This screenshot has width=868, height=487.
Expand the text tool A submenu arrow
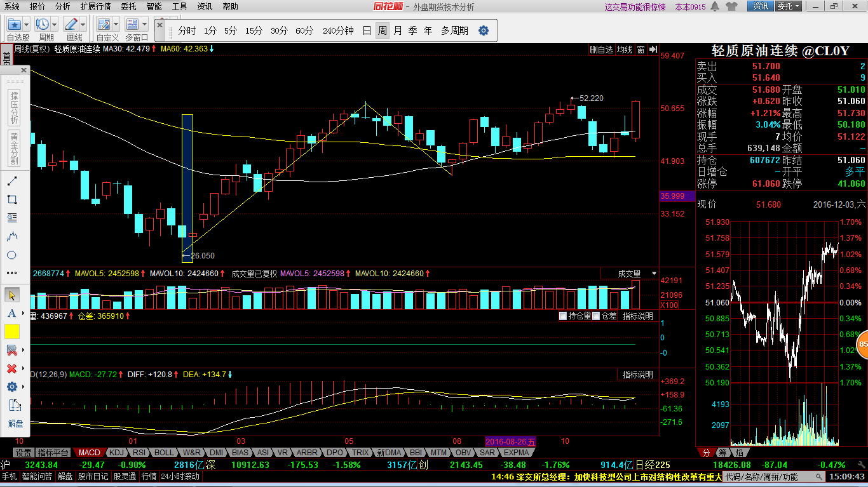23,314
